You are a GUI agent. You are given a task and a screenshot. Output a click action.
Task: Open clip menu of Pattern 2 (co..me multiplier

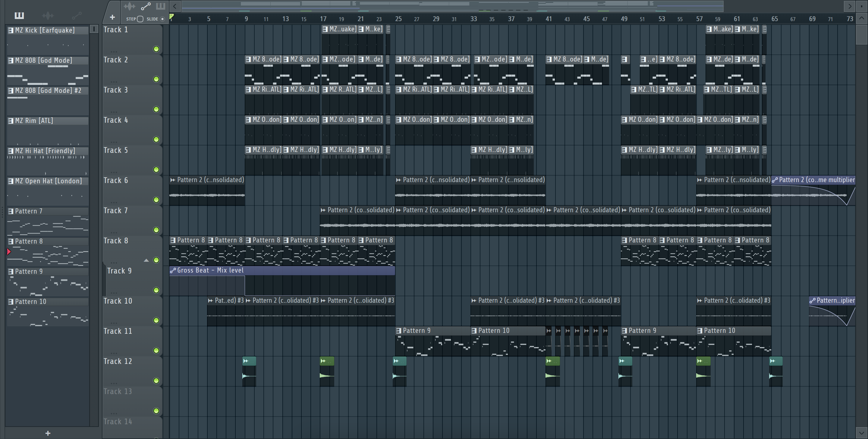(775, 180)
